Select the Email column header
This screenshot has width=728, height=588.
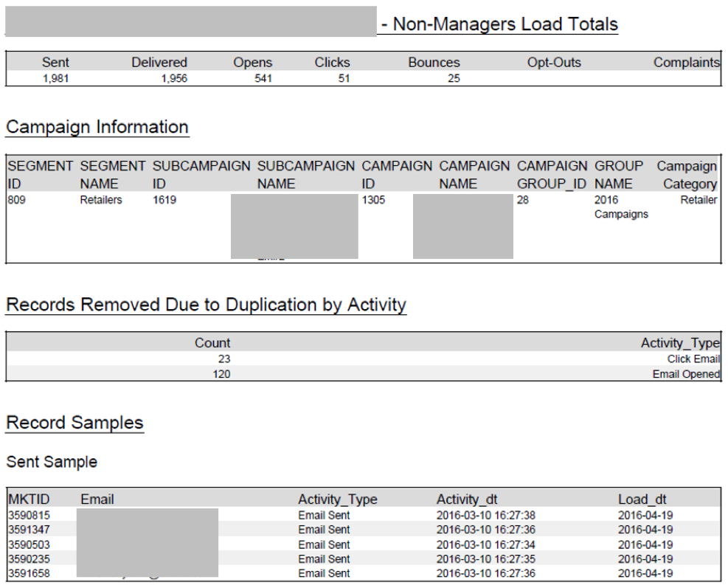(97, 499)
